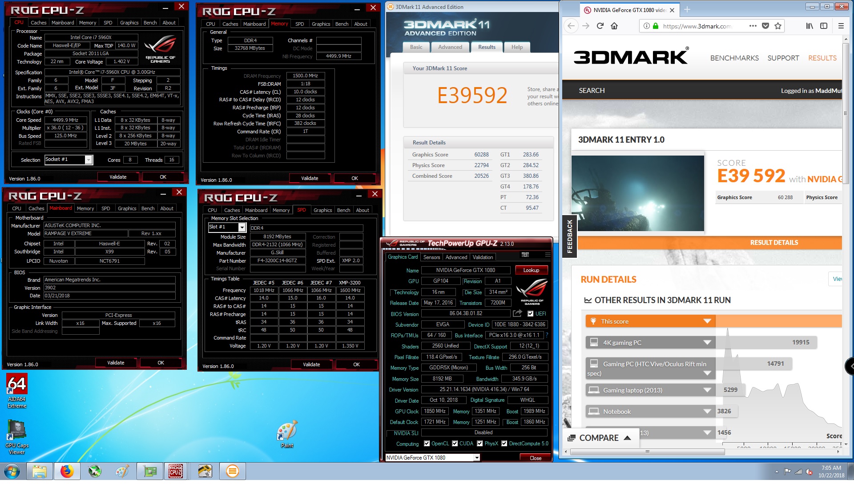Reload the 3DMark page
Image resolution: width=854 pixels, height=504 pixels.
tap(600, 26)
